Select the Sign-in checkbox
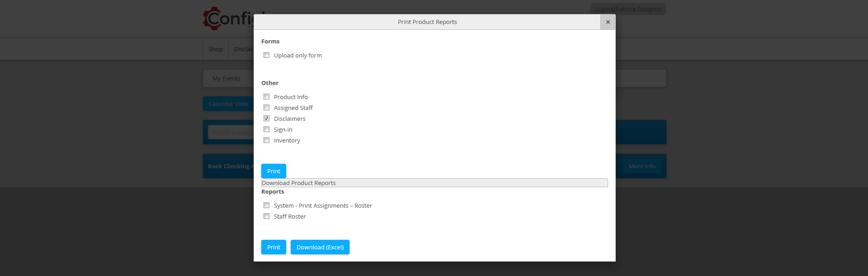 point(267,129)
